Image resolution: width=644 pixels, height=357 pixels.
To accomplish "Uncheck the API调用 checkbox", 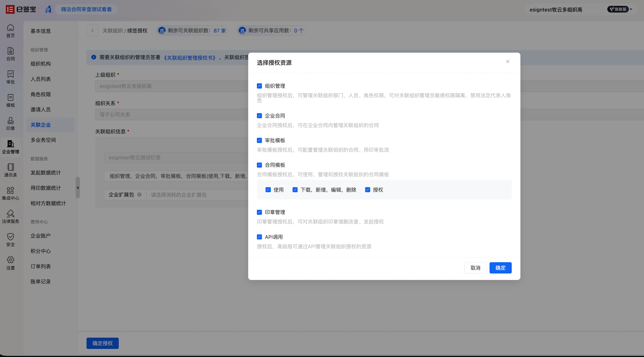I will 259,237.
